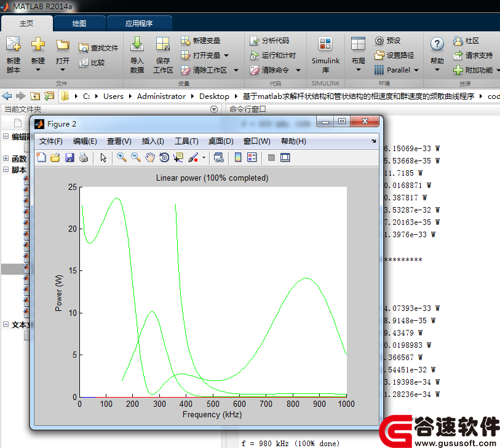
Task: Insert Colorbar via toolbar icon
Action: point(238,157)
